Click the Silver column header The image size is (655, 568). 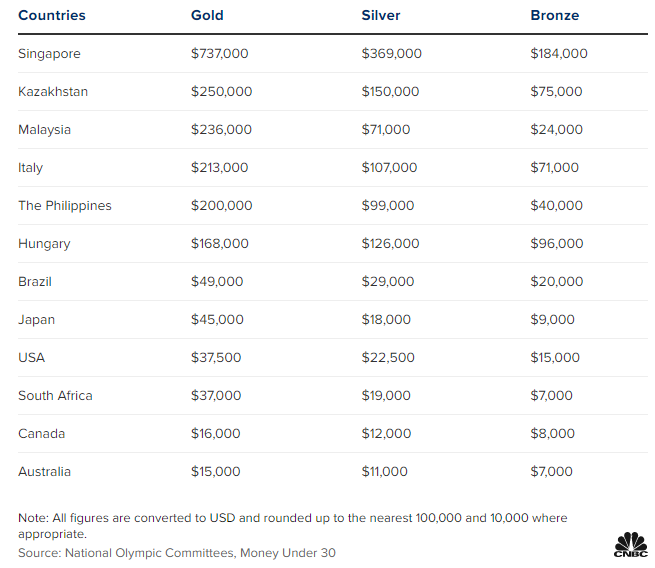[380, 16]
